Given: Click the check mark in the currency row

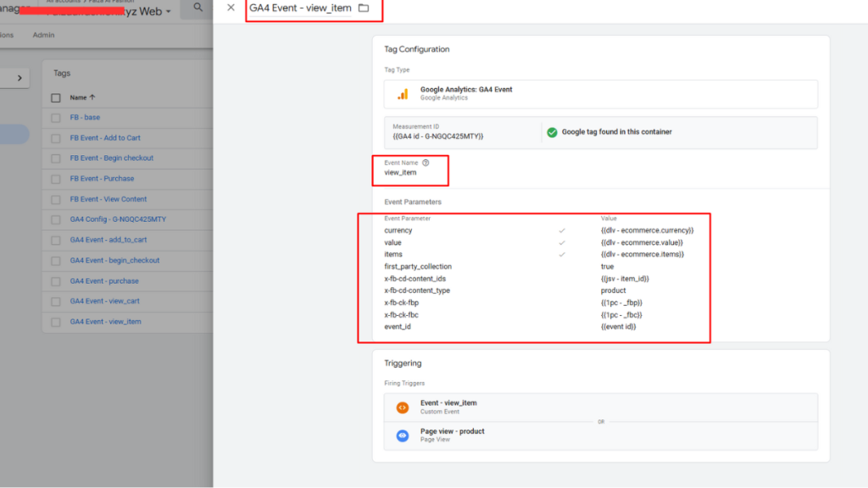Looking at the screenshot, I should point(562,230).
